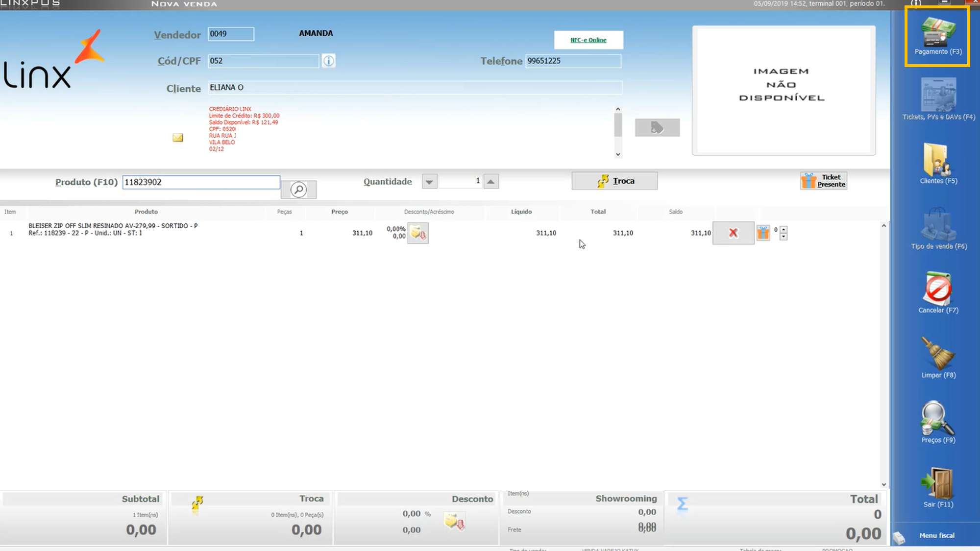Open Pagamento (F3) from the sidebar
The height and width of the screenshot is (551, 980).
(937, 36)
